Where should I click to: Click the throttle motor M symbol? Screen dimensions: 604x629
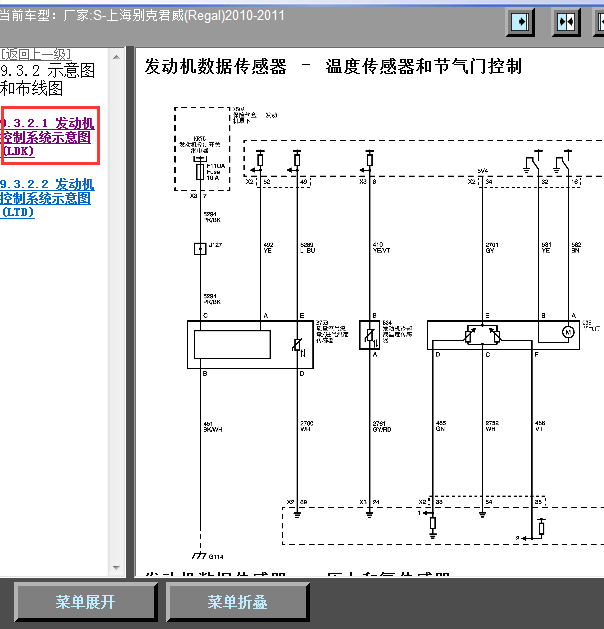coord(568,332)
